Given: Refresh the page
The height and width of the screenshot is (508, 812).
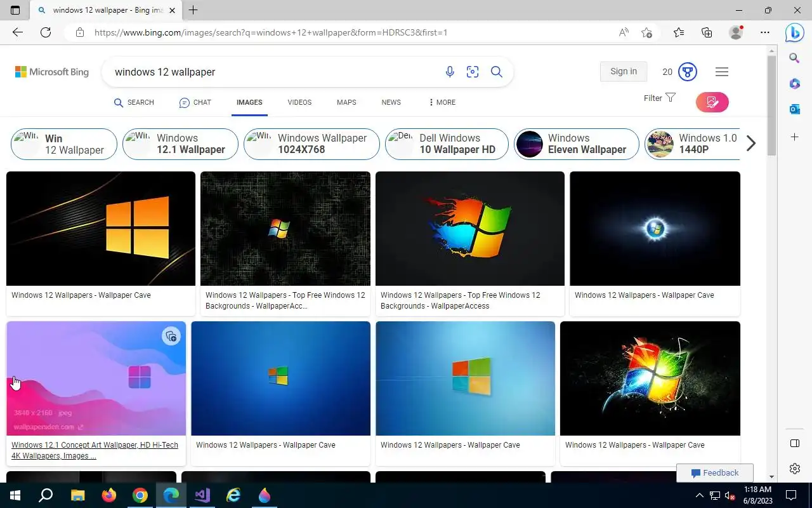Looking at the screenshot, I should tap(46, 32).
